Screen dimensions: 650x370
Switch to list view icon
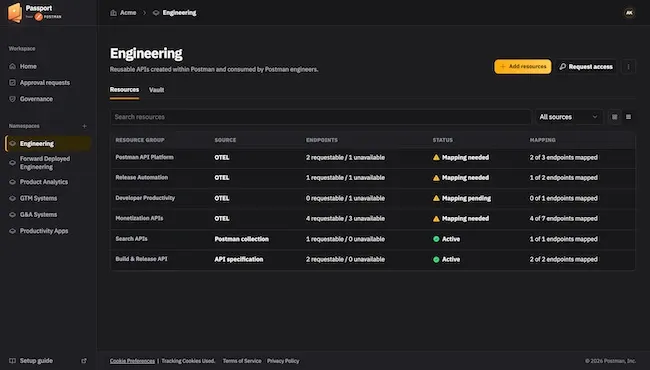pos(628,117)
